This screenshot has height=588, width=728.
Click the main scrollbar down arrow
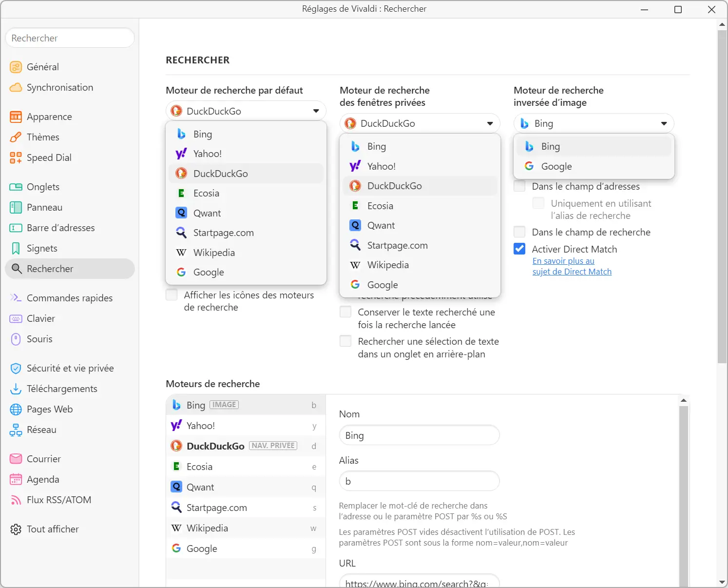coord(722,582)
